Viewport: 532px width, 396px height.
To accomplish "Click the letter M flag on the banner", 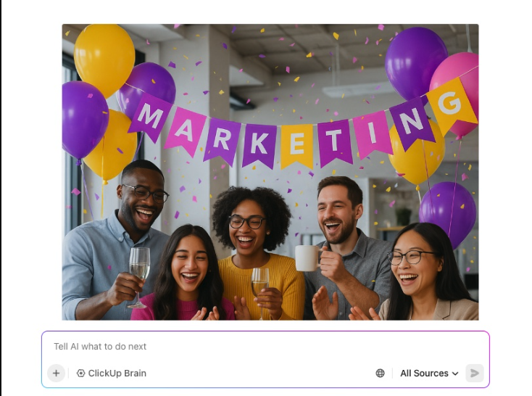I will (x=150, y=117).
